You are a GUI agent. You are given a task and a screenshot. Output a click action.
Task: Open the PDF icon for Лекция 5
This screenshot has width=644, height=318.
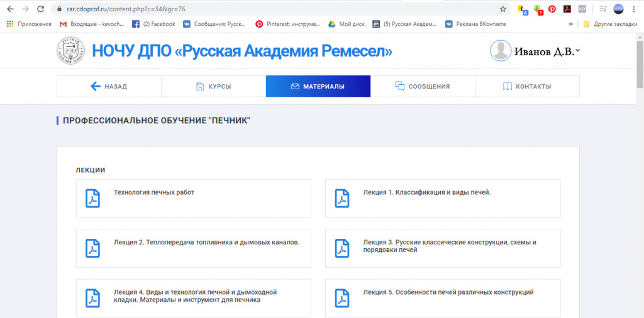[341, 299]
